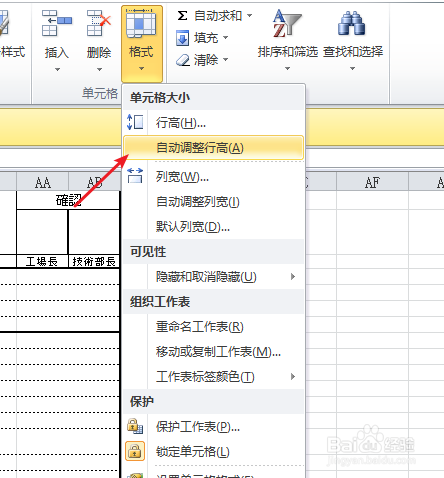Select column header AF
Viewport: 444px width, 478px height.
tap(372, 182)
